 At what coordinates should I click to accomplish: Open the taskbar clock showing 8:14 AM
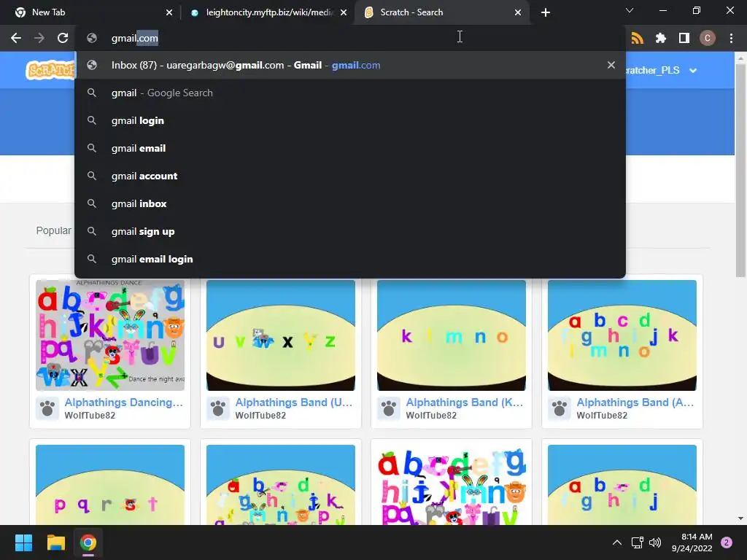pos(692,542)
